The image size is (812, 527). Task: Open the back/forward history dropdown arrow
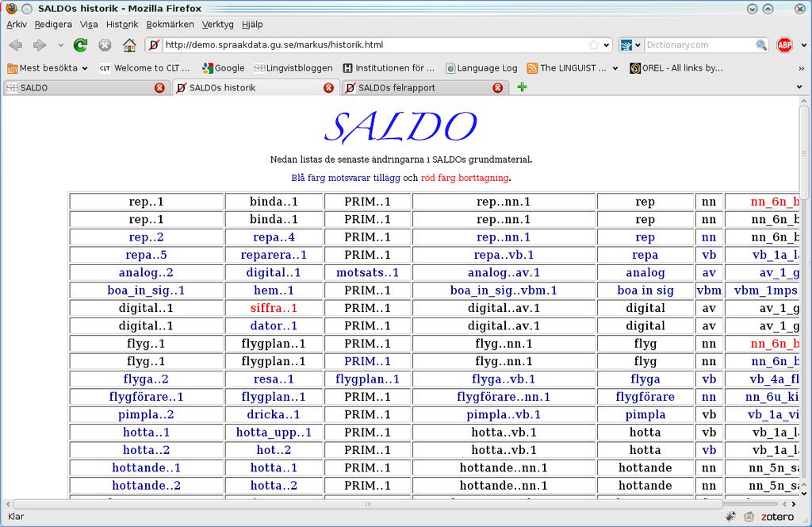coord(60,45)
